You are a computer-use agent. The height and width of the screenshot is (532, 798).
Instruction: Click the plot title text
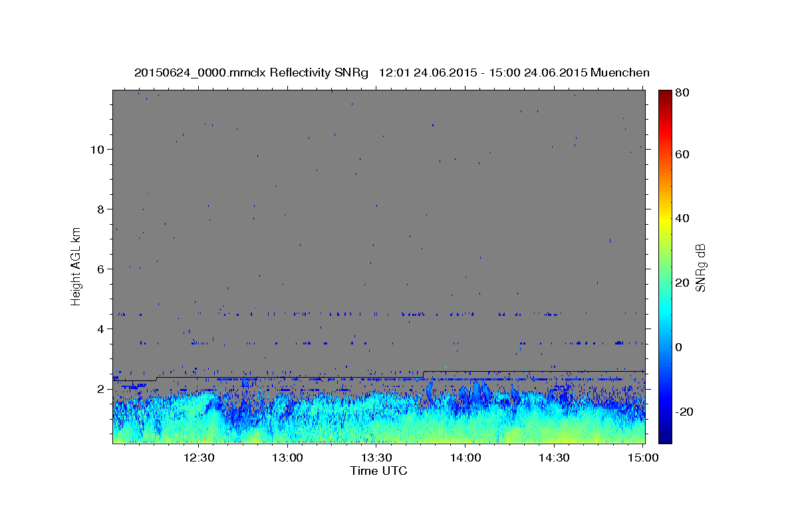click(x=392, y=72)
